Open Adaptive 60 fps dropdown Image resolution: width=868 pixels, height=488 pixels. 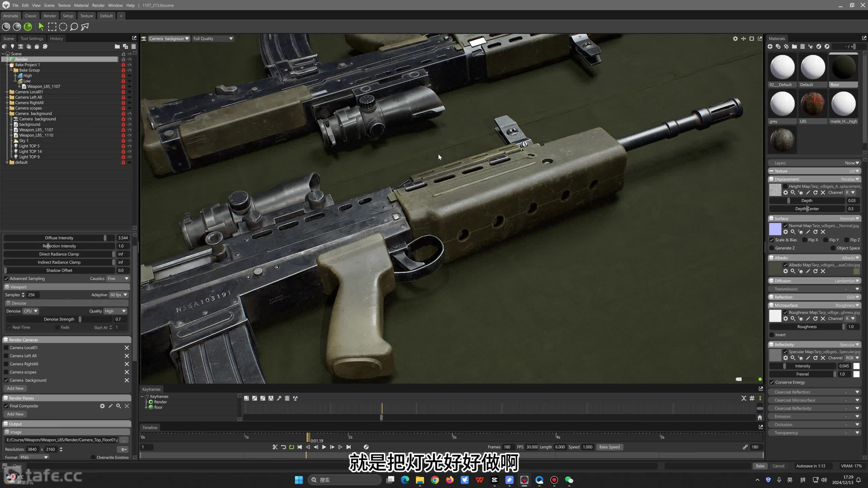point(119,295)
